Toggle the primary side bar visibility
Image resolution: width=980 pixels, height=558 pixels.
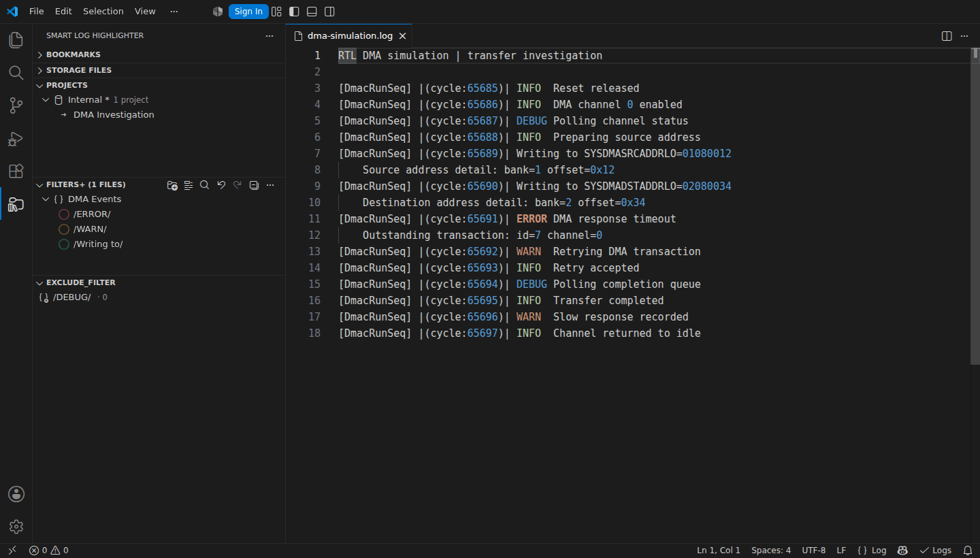(x=294, y=12)
